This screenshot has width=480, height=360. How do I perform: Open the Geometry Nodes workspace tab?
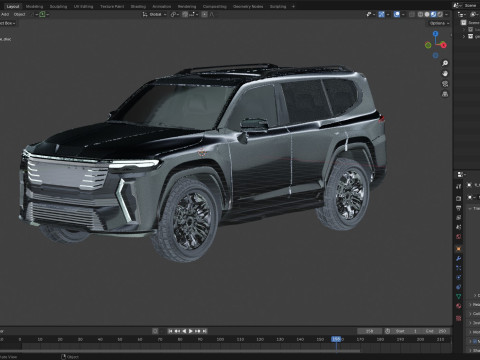click(x=248, y=6)
